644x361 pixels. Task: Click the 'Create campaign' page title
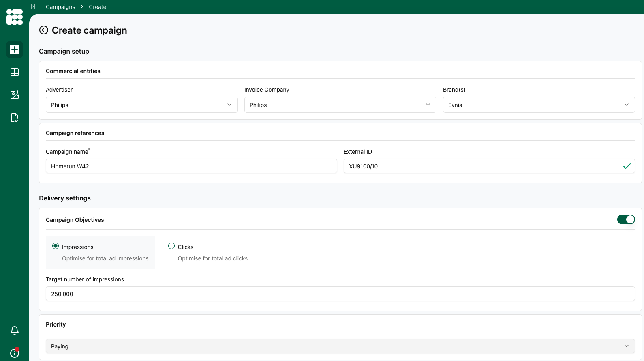click(90, 30)
